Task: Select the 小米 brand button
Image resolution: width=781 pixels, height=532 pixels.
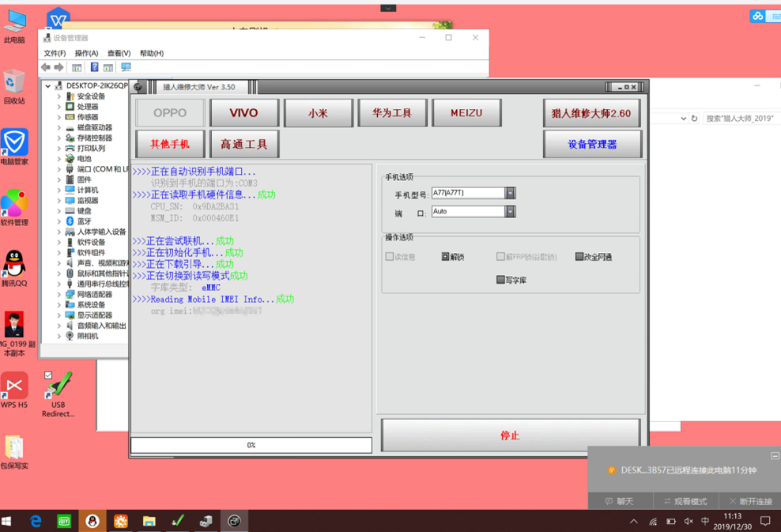Action: tap(318, 113)
